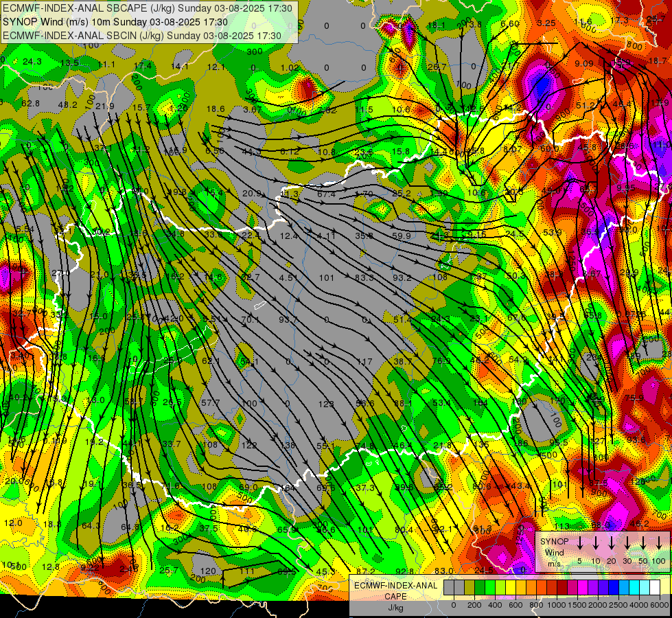Image resolution: width=672 pixels, height=618 pixels.
Task: Click the 3.67 value on the map
Action: coord(252,109)
